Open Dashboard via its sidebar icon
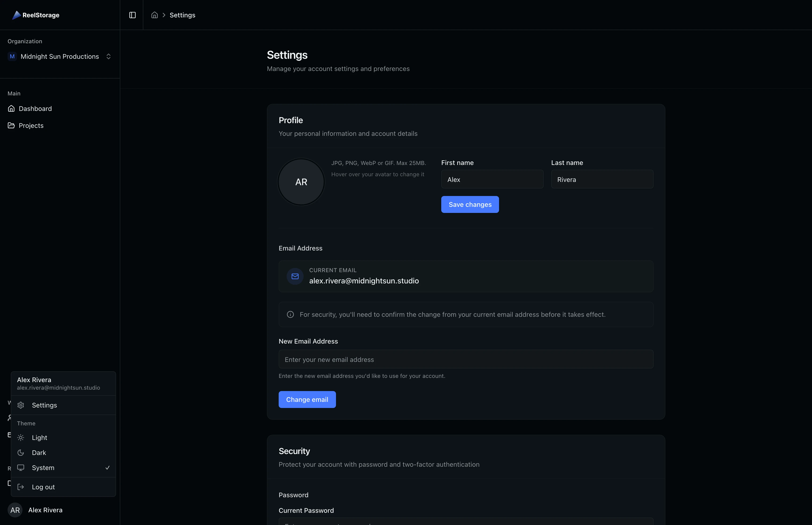812x525 pixels. (x=11, y=108)
